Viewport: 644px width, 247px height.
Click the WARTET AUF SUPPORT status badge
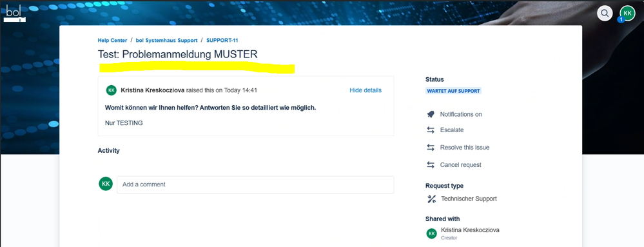[453, 91]
